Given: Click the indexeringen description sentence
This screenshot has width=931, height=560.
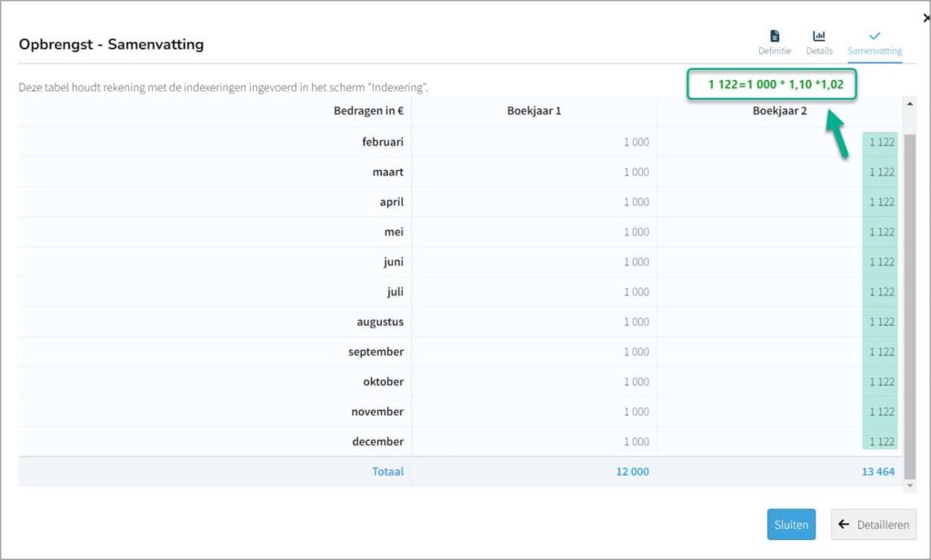Looking at the screenshot, I should 224,87.
